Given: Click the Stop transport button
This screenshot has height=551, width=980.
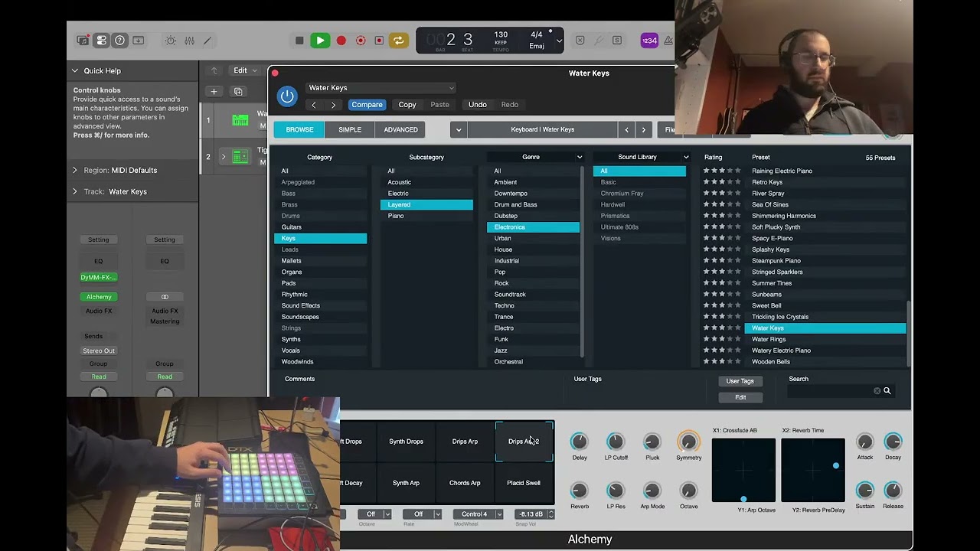Looking at the screenshot, I should click(299, 41).
